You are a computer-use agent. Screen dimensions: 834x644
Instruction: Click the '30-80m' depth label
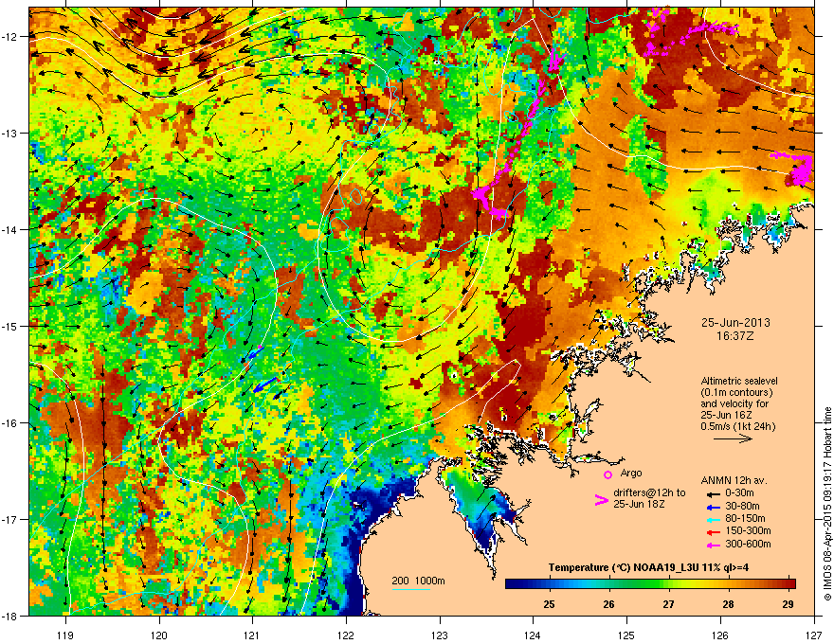pyautogui.click(x=742, y=507)
